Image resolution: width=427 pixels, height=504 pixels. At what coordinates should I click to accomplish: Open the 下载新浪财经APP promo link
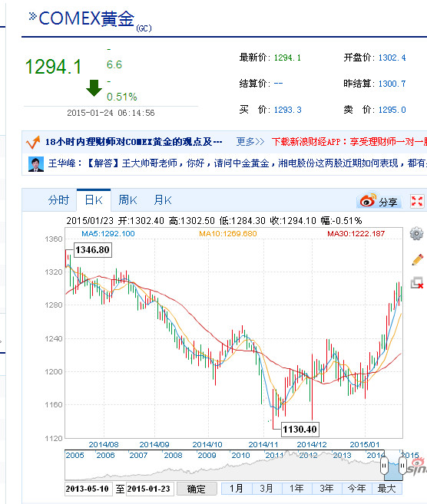(x=349, y=142)
